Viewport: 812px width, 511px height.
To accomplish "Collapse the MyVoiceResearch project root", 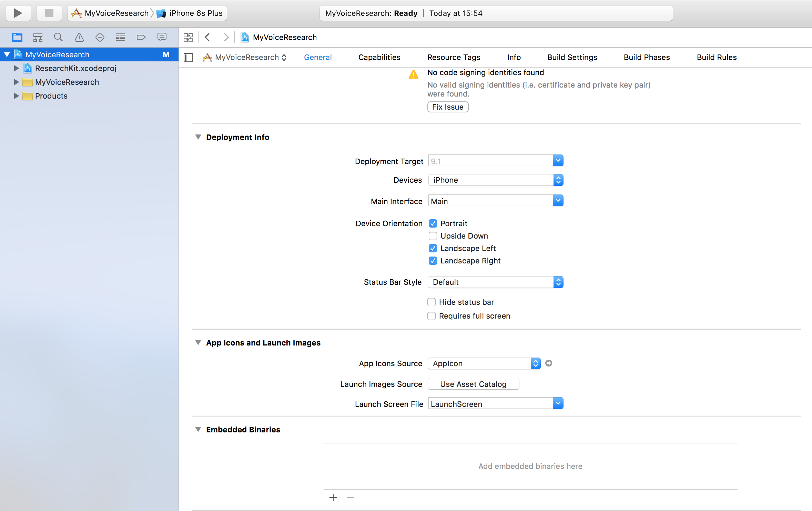I will pyautogui.click(x=7, y=54).
